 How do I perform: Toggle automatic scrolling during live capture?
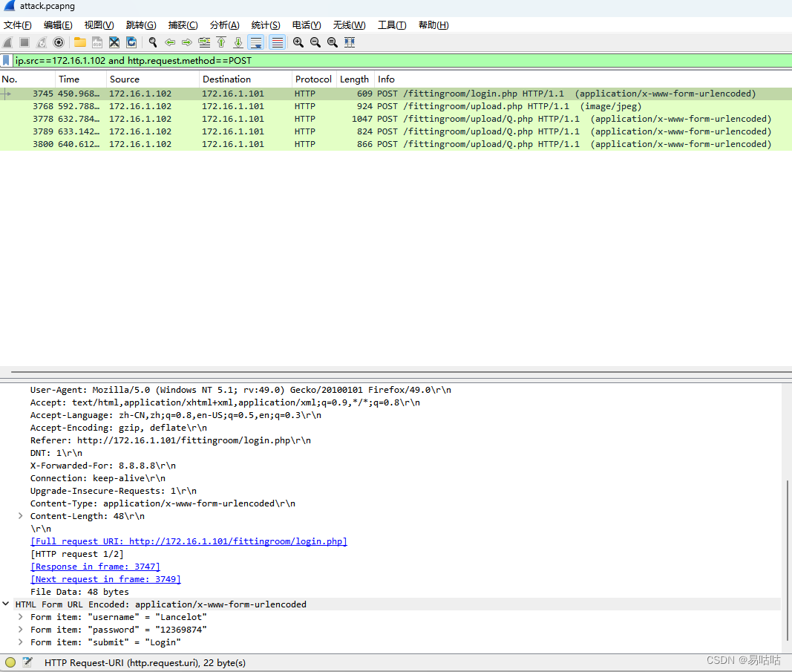[x=255, y=42]
